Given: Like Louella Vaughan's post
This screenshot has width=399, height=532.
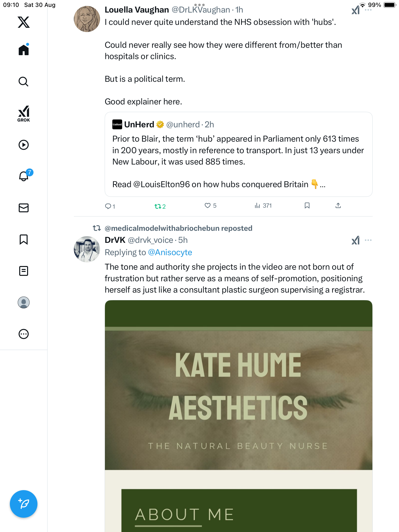Looking at the screenshot, I should pos(208,206).
